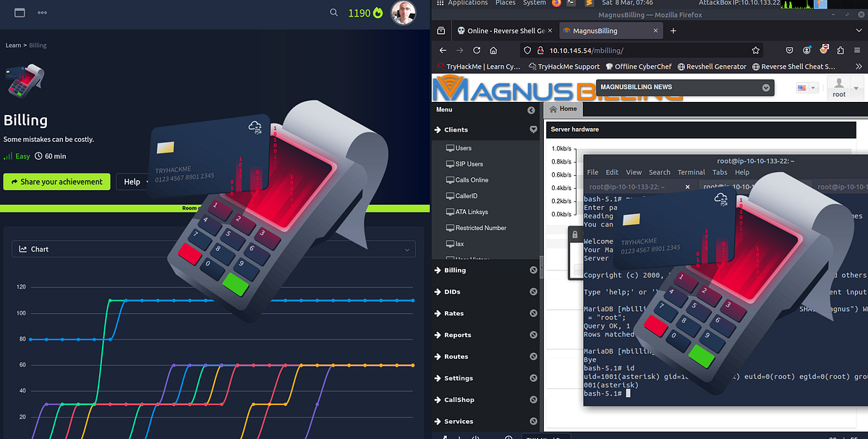Select SIP Users in Clients menu
Viewport: 868px width, 439px height.
click(469, 164)
